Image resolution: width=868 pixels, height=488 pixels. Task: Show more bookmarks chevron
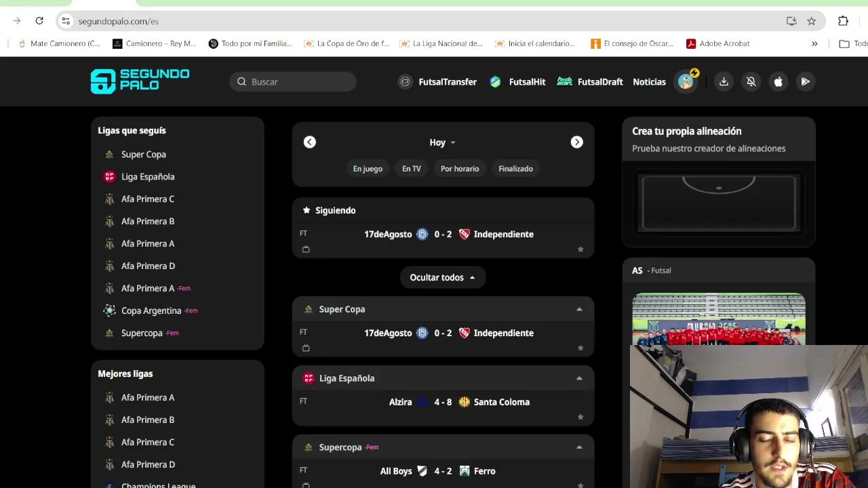(814, 43)
